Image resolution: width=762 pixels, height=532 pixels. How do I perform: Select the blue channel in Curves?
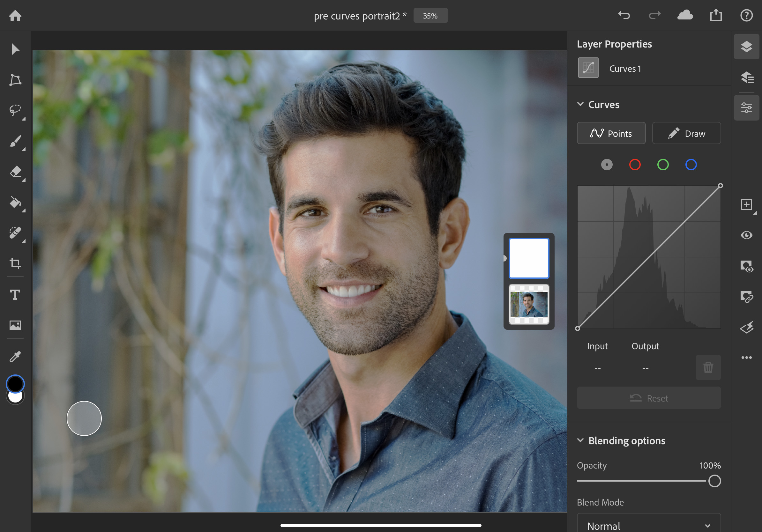point(691,165)
